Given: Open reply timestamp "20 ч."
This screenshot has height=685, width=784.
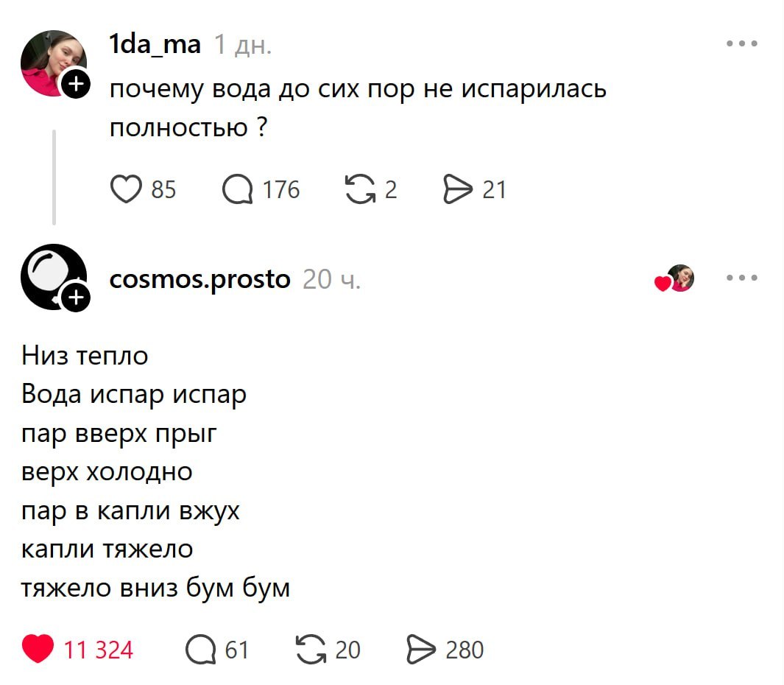Looking at the screenshot, I should pos(331,280).
